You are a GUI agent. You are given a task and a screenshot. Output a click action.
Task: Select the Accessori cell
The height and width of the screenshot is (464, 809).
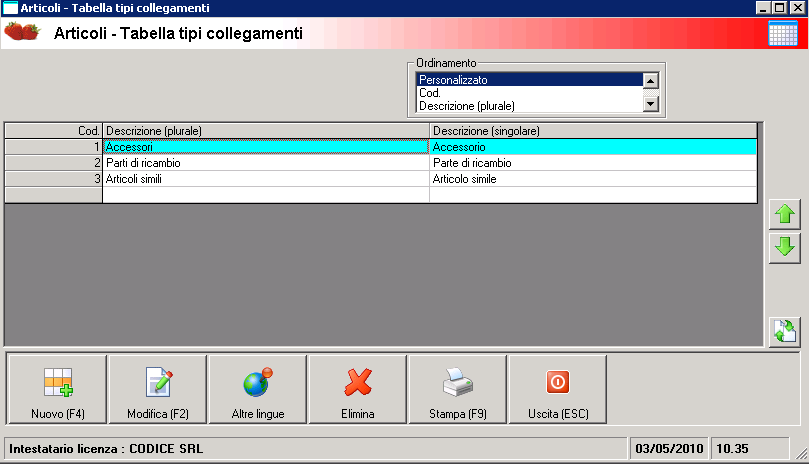[x=266, y=147]
